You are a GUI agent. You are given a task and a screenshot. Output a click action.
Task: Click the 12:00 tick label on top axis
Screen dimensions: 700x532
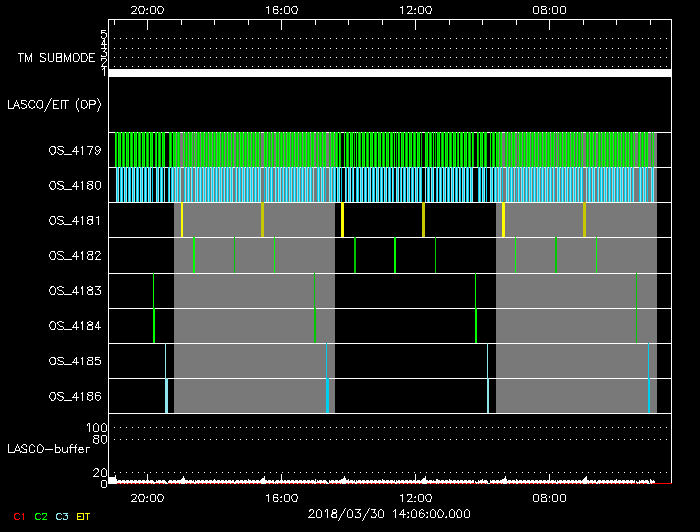pyautogui.click(x=415, y=9)
